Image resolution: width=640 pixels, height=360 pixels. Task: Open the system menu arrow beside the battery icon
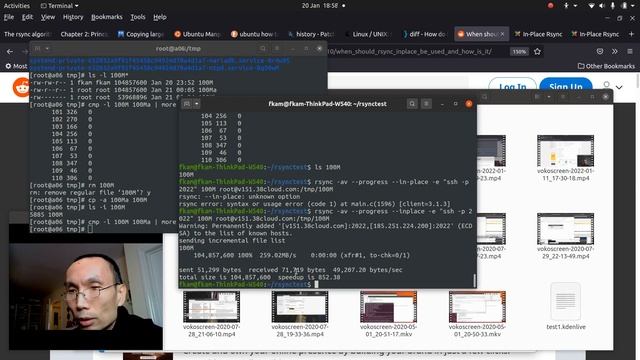pyautogui.click(x=634, y=6)
